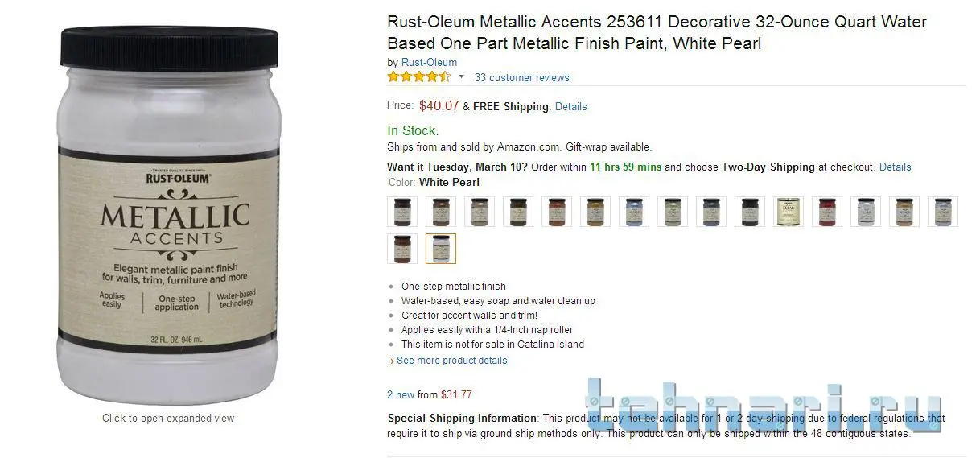Pick the bright light-blue paint jar swatch
The height and width of the screenshot is (458, 980).
click(634, 212)
